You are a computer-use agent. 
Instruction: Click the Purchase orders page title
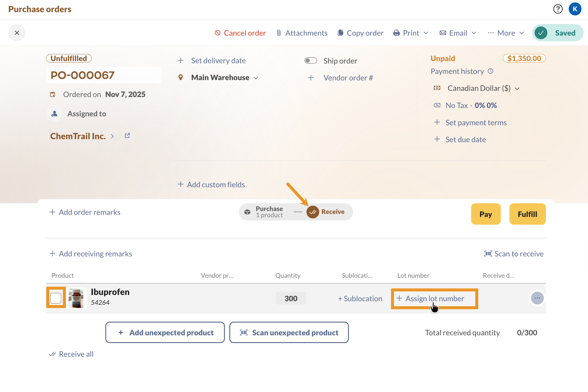point(40,9)
